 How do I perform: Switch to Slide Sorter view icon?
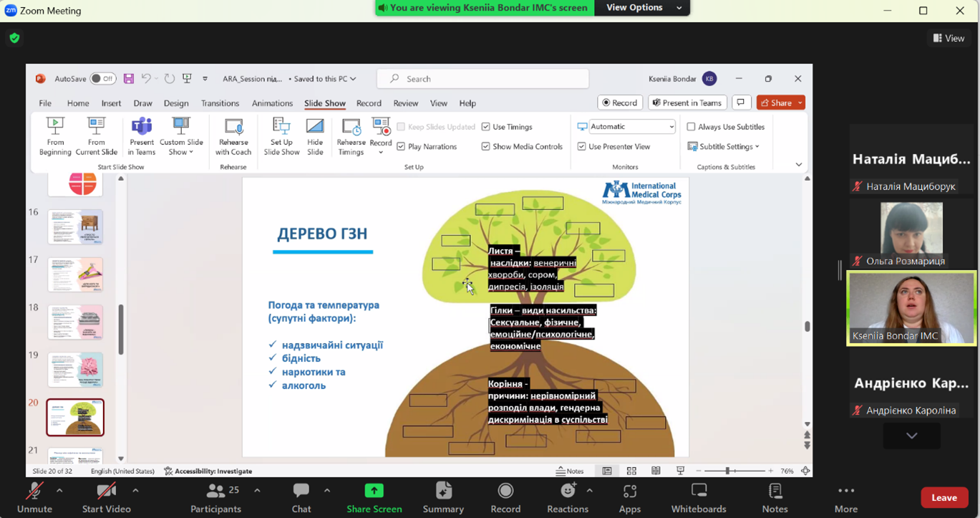[x=631, y=471]
